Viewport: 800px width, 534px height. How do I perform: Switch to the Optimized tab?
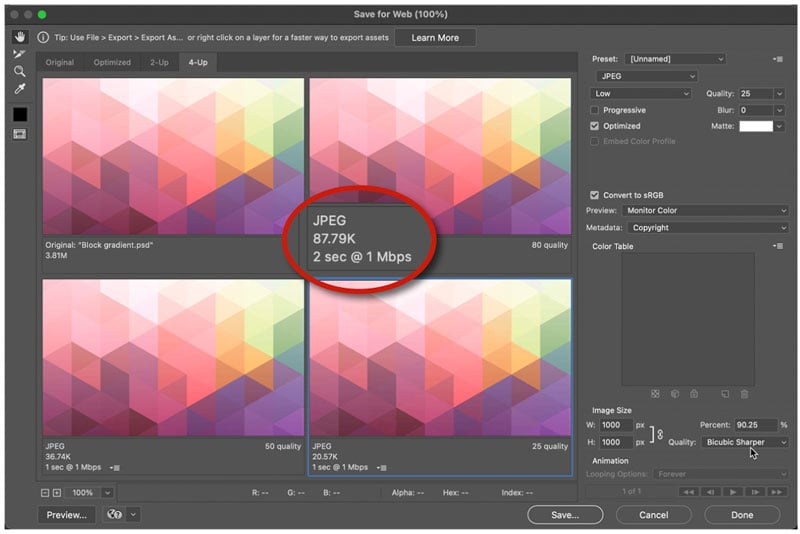(112, 62)
